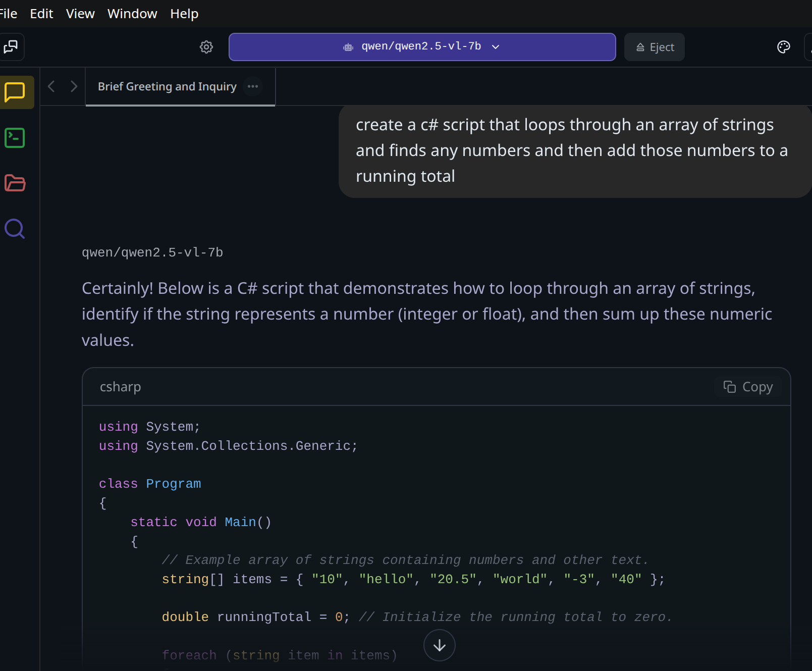Open the Window menu
Screen dimensions: 812x671
coord(132,14)
